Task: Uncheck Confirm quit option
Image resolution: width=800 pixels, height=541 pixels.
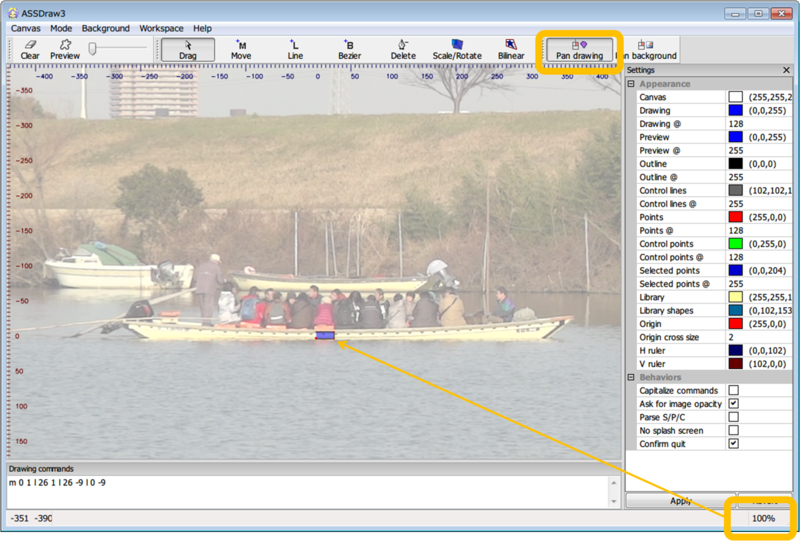Action: pos(733,444)
